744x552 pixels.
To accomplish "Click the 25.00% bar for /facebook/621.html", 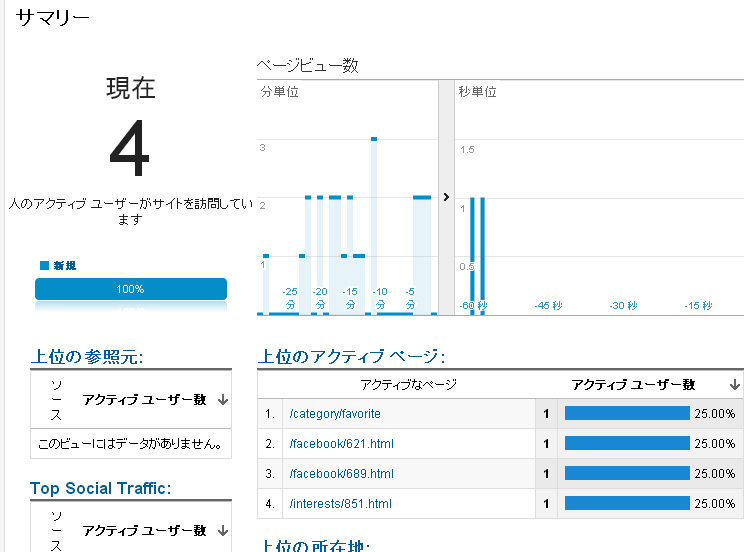I will pos(627,443).
